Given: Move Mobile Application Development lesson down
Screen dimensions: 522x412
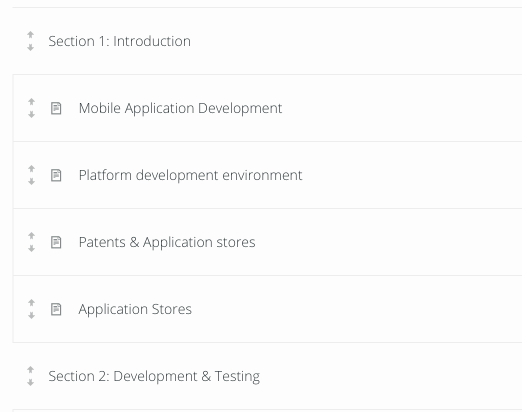Looking at the screenshot, I should 31,115.
